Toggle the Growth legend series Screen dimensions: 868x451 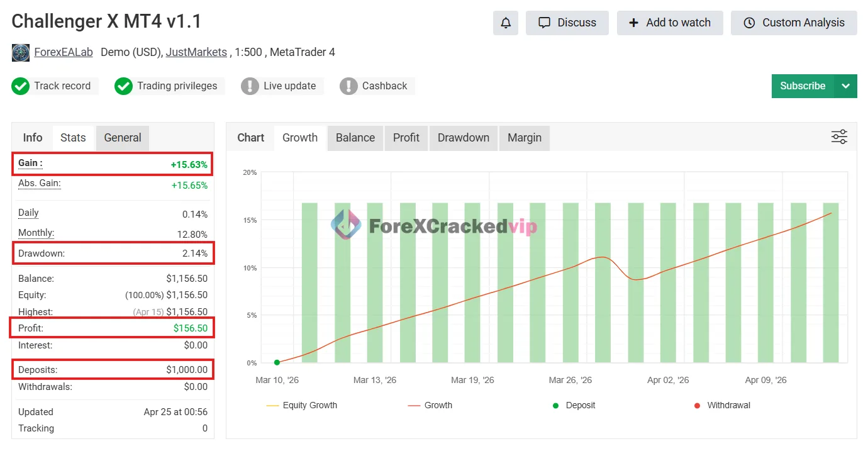tap(430, 406)
